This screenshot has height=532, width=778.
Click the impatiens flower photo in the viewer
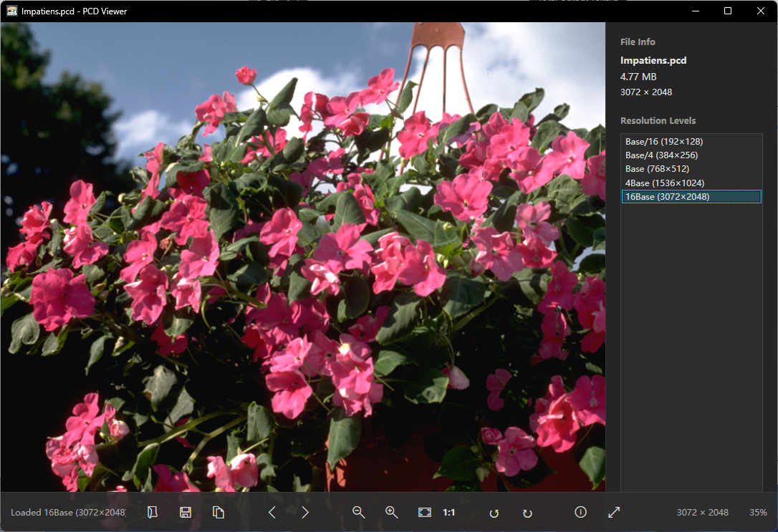tap(302, 257)
